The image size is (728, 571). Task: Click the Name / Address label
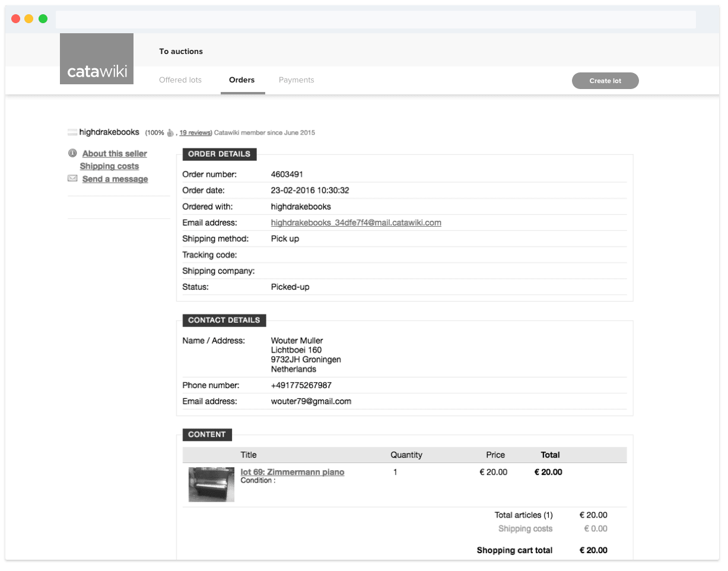tap(214, 341)
